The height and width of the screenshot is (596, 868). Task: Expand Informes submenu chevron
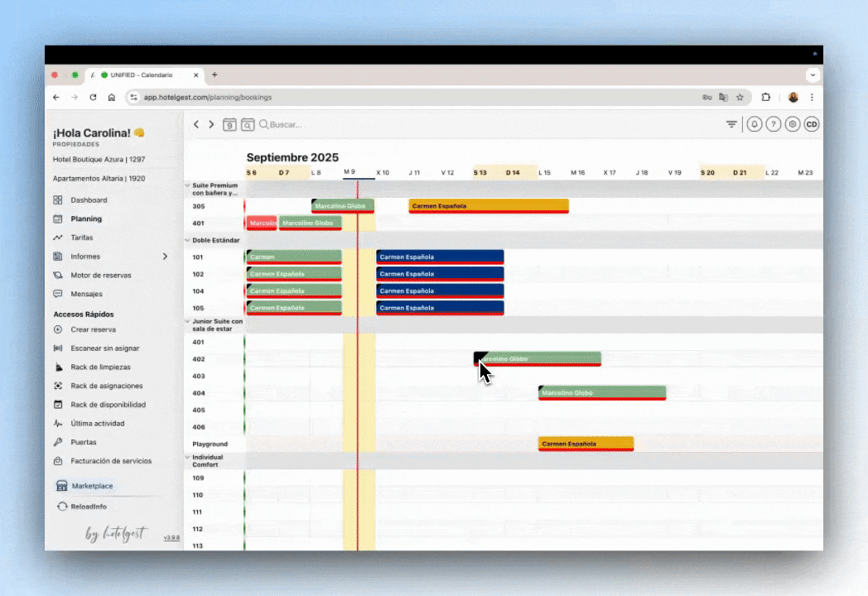[x=165, y=257]
